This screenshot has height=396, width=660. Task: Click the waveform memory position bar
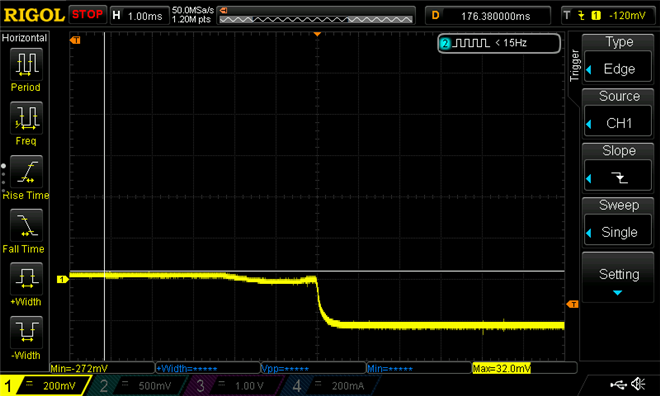point(316,16)
